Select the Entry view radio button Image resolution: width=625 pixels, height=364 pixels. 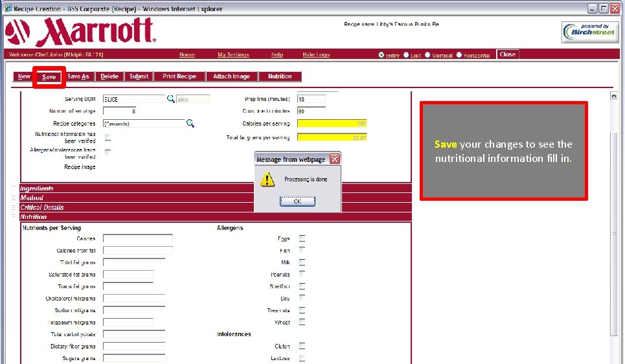coord(381,55)
